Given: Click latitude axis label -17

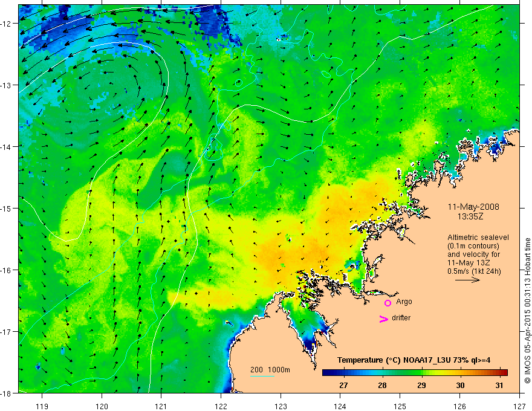Looking at the screenshot, I should [7, 331].
